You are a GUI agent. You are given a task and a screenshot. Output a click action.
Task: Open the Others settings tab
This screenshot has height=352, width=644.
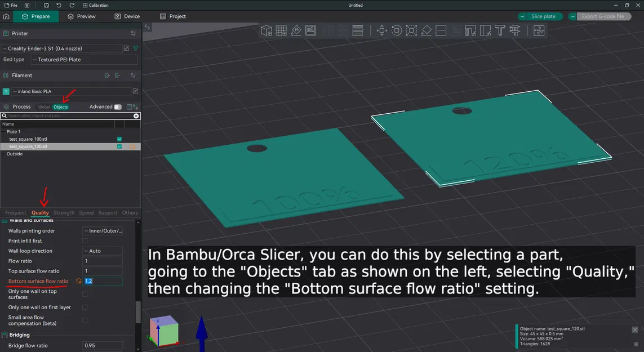tap(130, 213)
